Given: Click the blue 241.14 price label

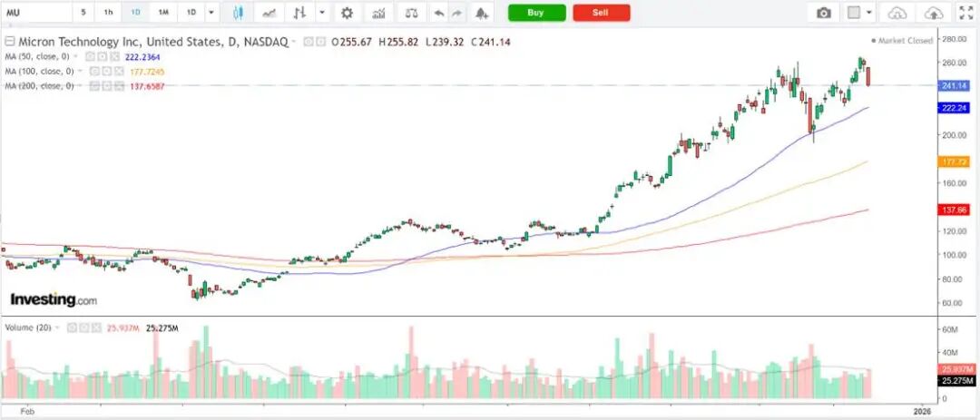Looking at the screenshot, I should (955, 85).
